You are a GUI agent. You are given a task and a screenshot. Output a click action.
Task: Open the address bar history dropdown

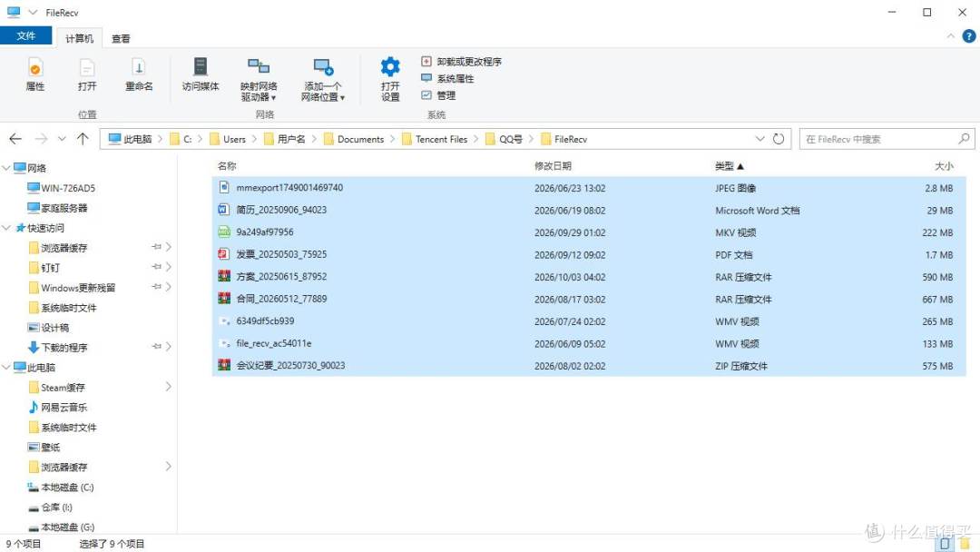760,139
